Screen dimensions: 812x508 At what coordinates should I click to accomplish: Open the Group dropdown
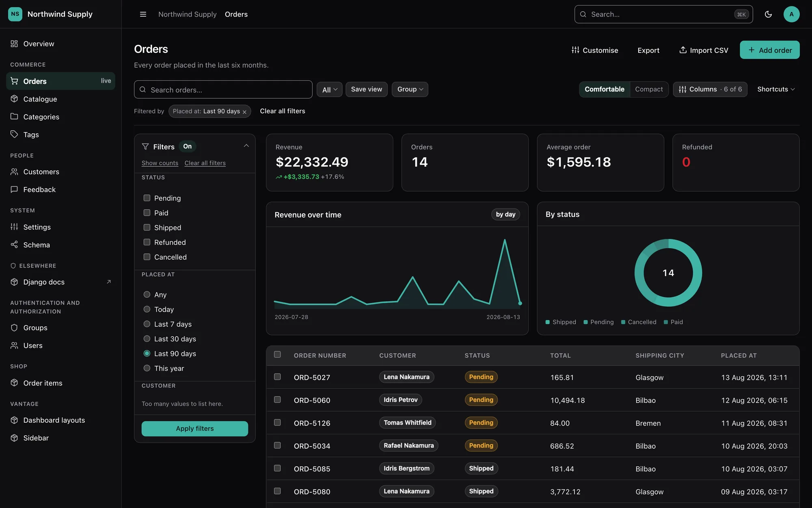tap(410, 89)
